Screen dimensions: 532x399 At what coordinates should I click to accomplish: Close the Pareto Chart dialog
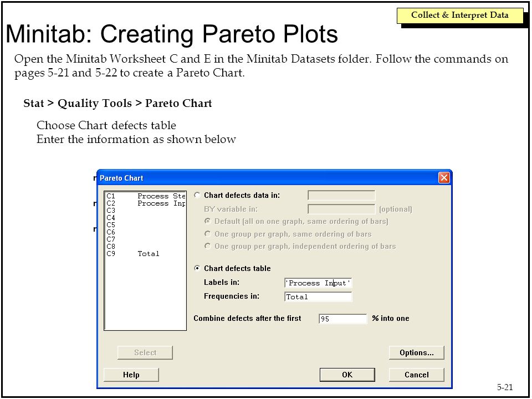[444, 177]
